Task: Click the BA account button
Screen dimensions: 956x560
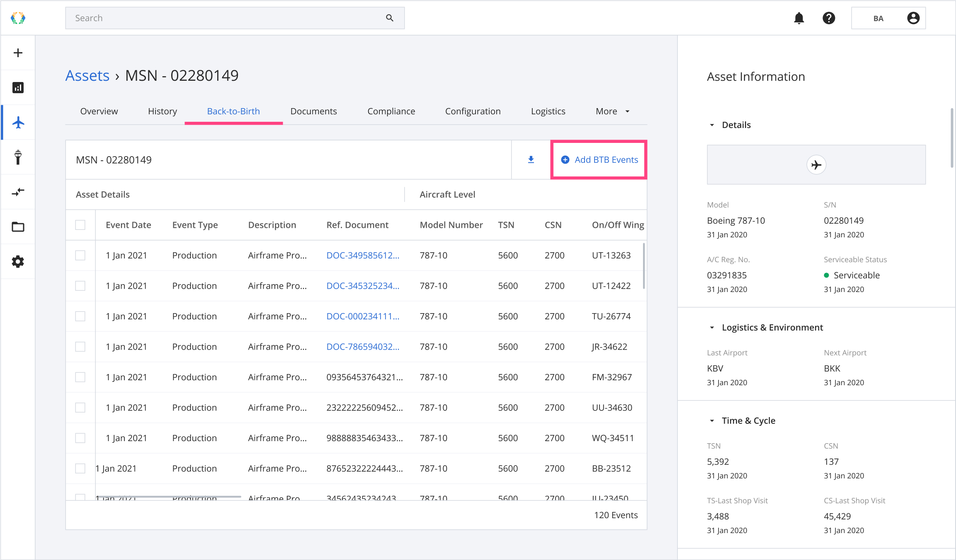Action: pyautogui.click(x=888, y=18)
